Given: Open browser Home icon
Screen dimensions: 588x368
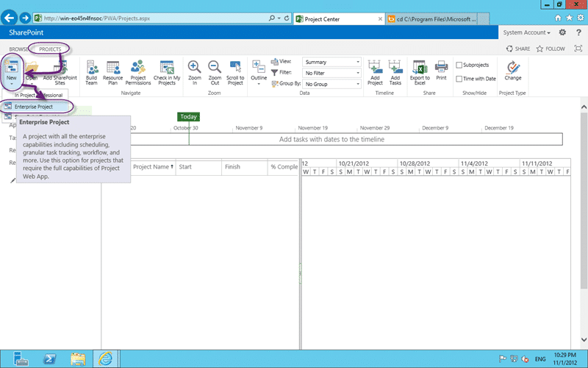Looking at the screenshot, I should tap(558, 18).
